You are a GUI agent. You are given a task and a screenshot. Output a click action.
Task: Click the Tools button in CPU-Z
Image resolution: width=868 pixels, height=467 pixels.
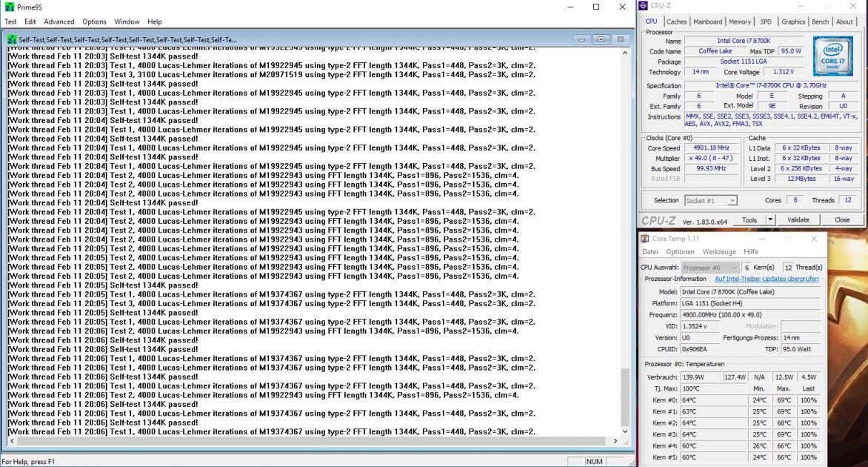point(749,220)
